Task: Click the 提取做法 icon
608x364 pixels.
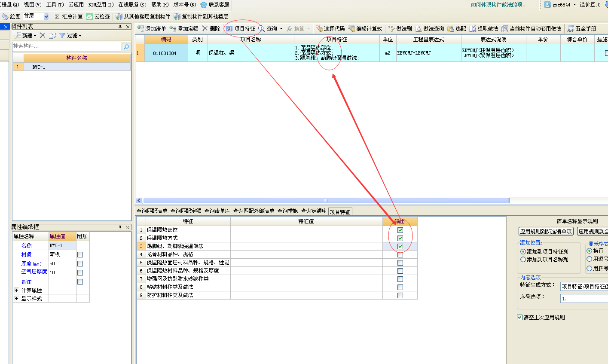Action: pos(473,29)
